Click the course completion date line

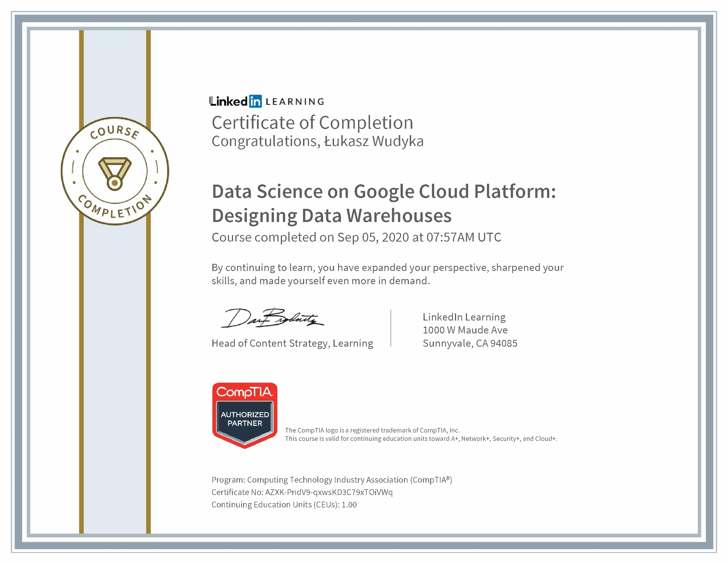pos(356,237)
